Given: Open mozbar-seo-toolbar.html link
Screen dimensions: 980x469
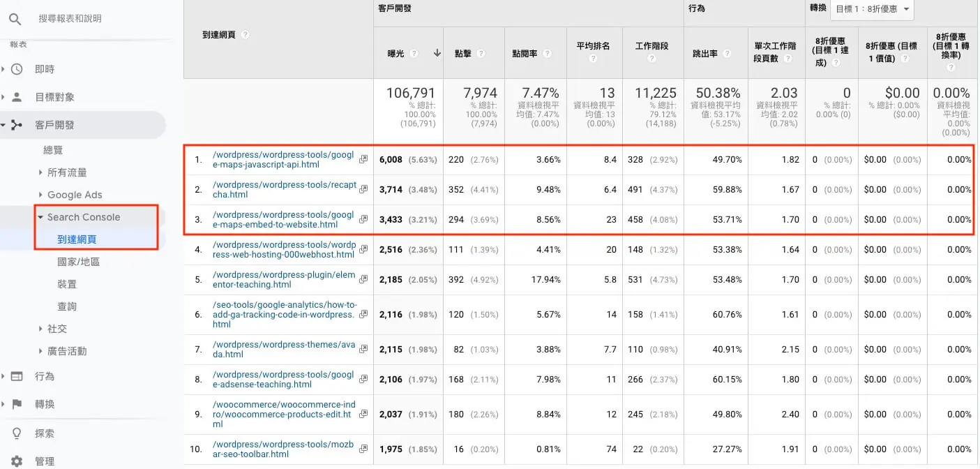Looking at the screenshot, I should pos(284,449).
